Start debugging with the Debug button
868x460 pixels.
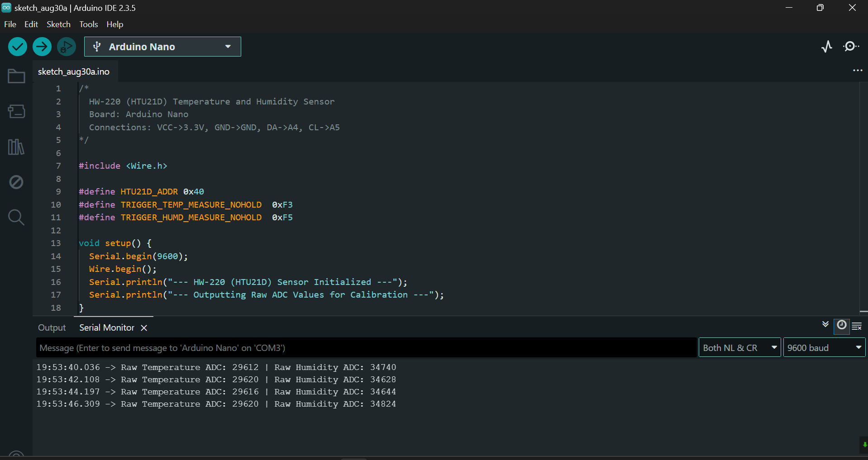tap(67, 47)
